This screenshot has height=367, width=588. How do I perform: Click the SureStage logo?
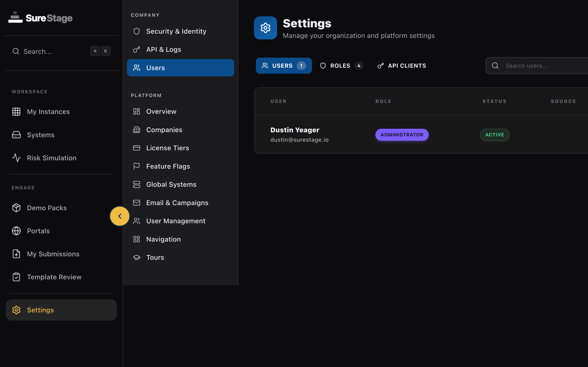pyautogui.click(x=40, y=18)
